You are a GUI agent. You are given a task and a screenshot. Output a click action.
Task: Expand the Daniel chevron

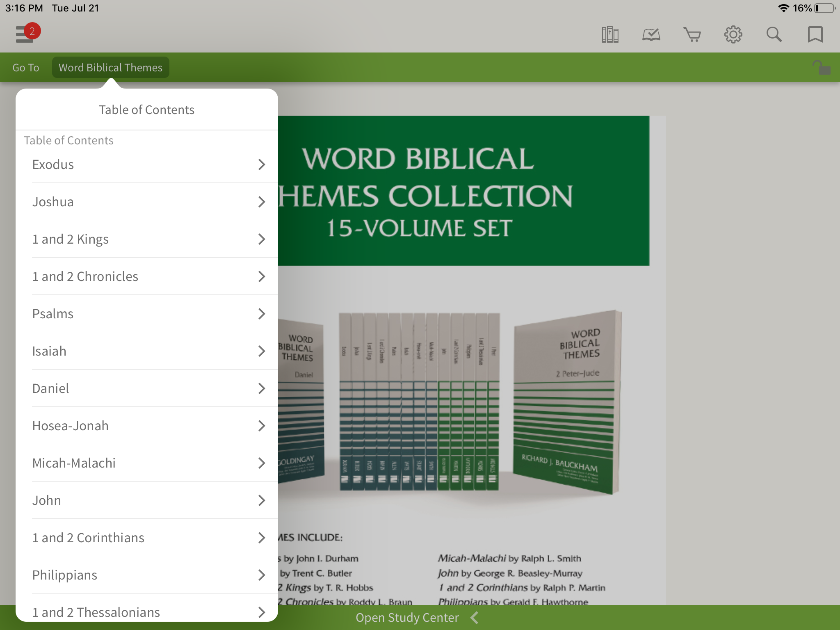(x=262, y=388)
